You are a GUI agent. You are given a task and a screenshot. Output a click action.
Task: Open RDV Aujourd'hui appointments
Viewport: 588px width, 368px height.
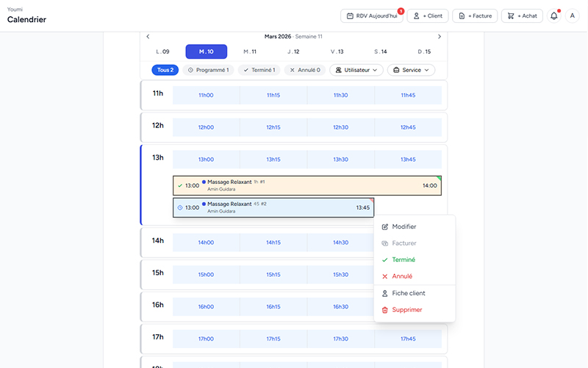[x=372, y=15]
